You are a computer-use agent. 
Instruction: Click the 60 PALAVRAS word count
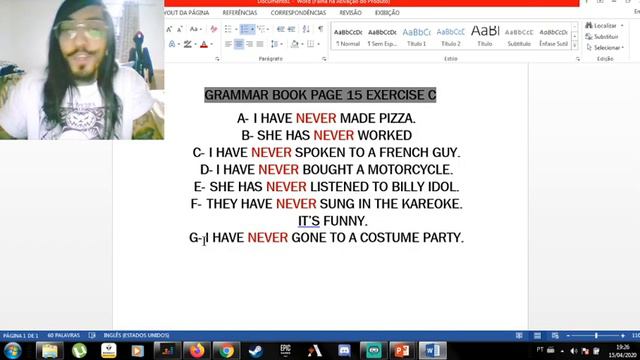point(64,335)
